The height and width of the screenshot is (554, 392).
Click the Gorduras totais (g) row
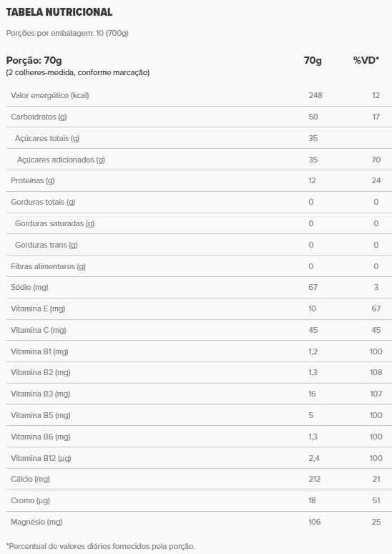tap(199, 202)
